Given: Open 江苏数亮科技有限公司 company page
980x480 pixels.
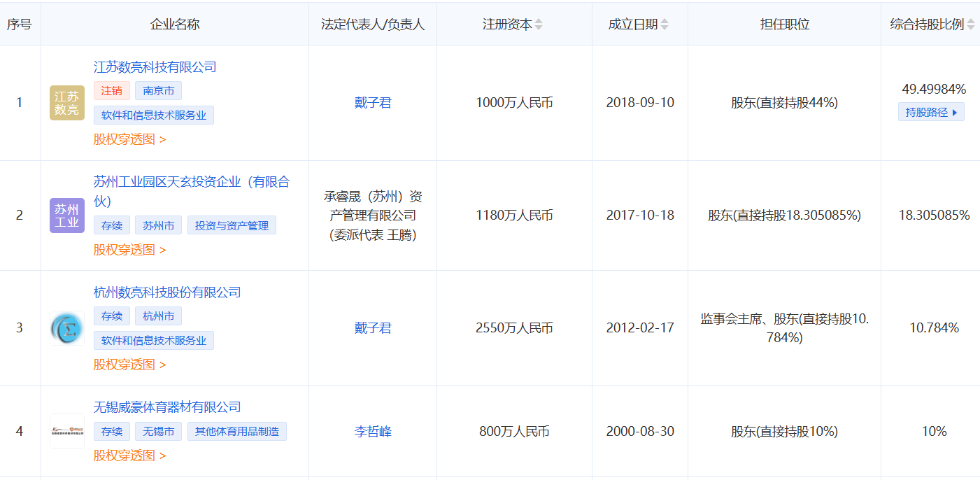Looking at the screenshot, I should click(x=155, y=67).
